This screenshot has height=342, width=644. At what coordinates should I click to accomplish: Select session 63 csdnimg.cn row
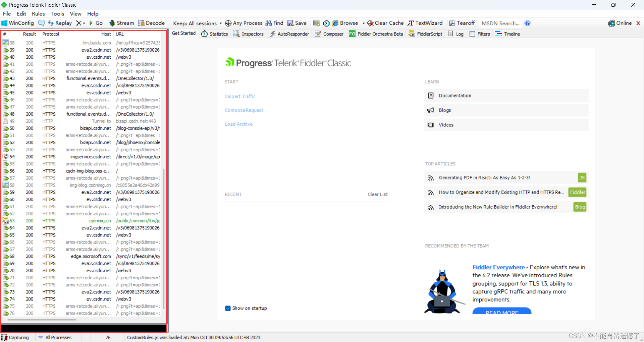[82, 221]
